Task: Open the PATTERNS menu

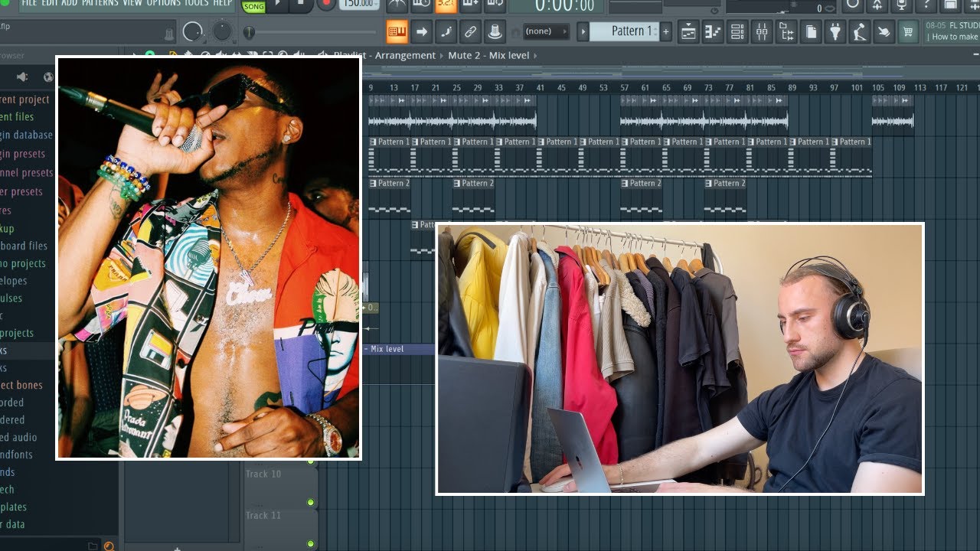Action: coord(100,3)
